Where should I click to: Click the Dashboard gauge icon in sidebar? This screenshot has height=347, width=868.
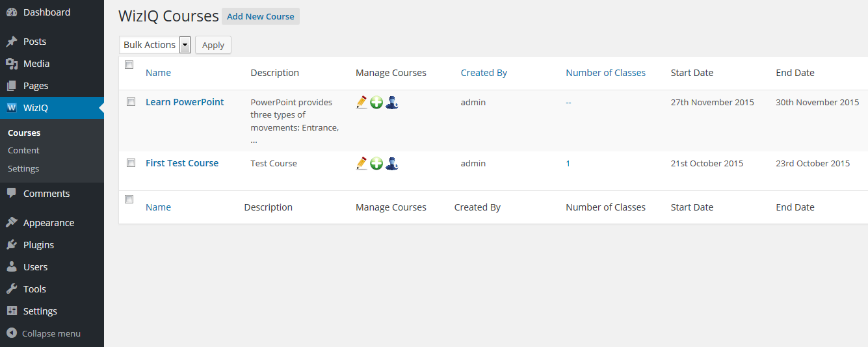pos(12,12)
